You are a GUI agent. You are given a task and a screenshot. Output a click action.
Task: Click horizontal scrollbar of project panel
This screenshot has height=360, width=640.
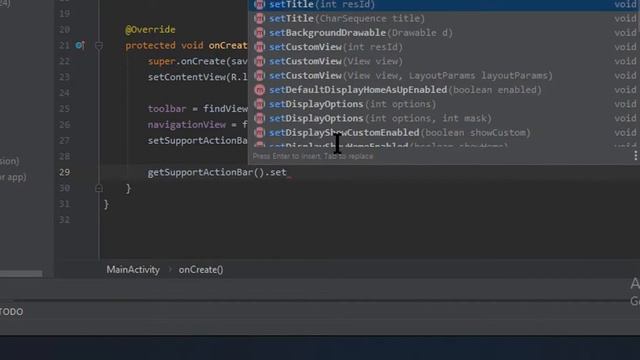(21, 273)
